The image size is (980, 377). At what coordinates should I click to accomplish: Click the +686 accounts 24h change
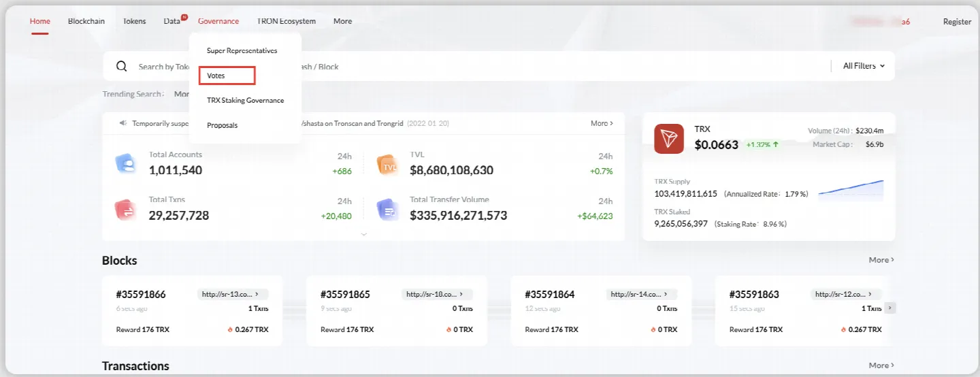[x=342, y=171]
